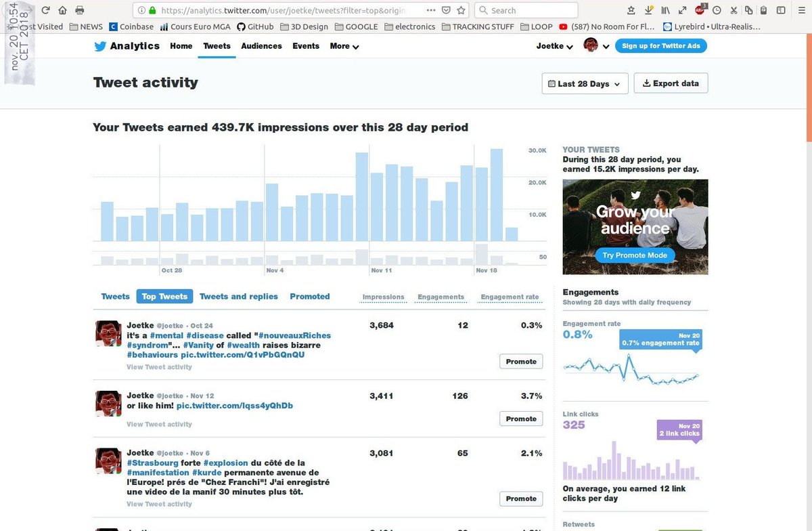Promote the Oct 24 #nouveauxRiches tweet
812x531 pixels.
pos(521,362)
